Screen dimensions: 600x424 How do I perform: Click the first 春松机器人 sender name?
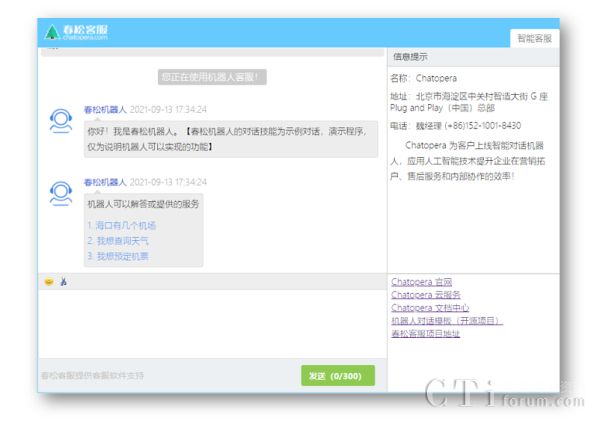(105, 108)
